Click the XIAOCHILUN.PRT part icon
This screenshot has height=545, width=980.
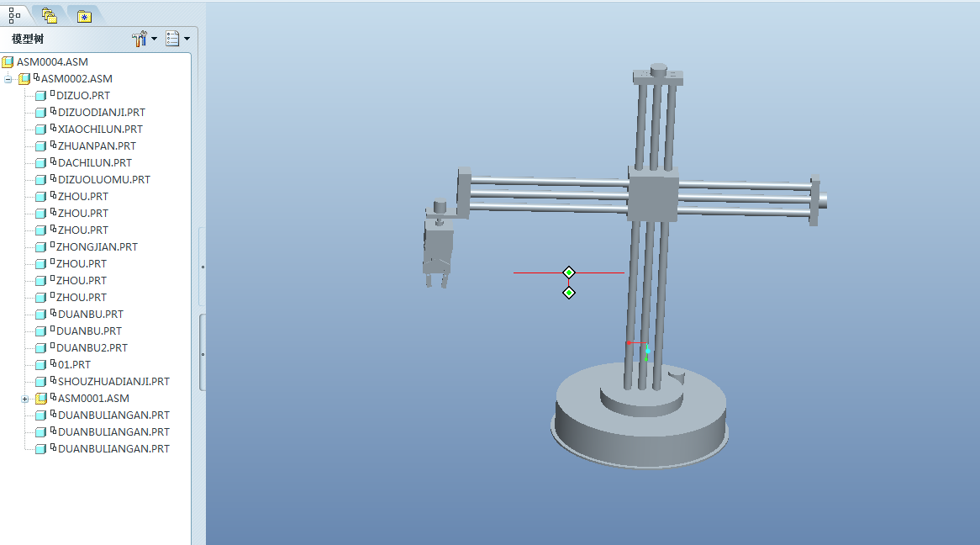point(40,130)
